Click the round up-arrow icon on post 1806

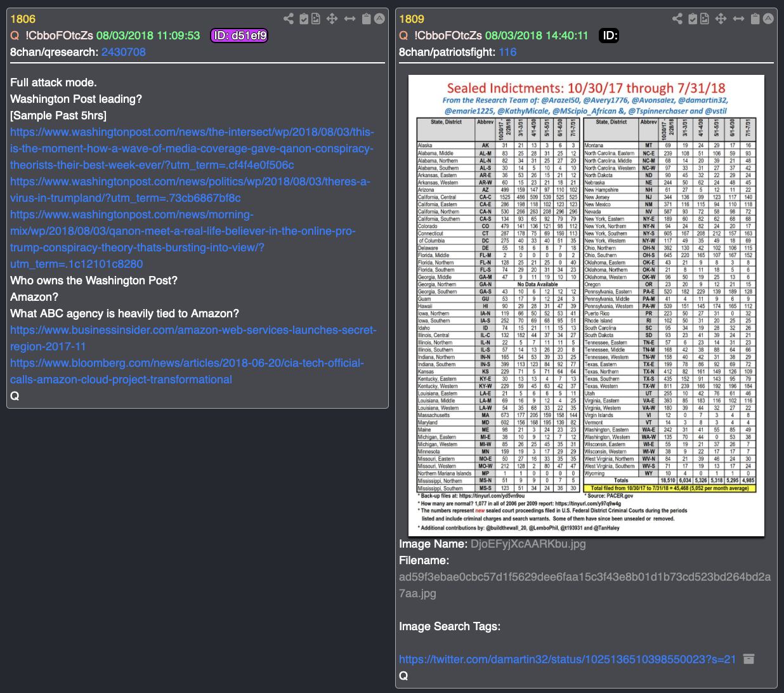pos(379,19)
